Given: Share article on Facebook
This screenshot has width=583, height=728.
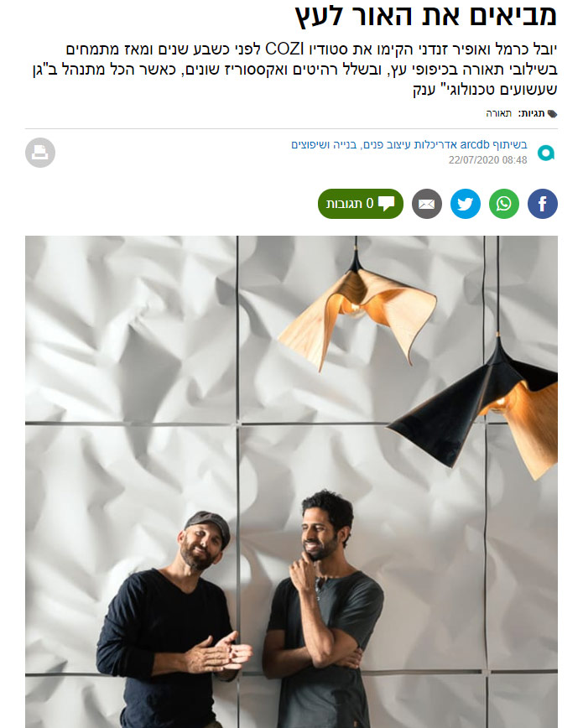Looking at the screenshot, I should [x=542, y=204].
